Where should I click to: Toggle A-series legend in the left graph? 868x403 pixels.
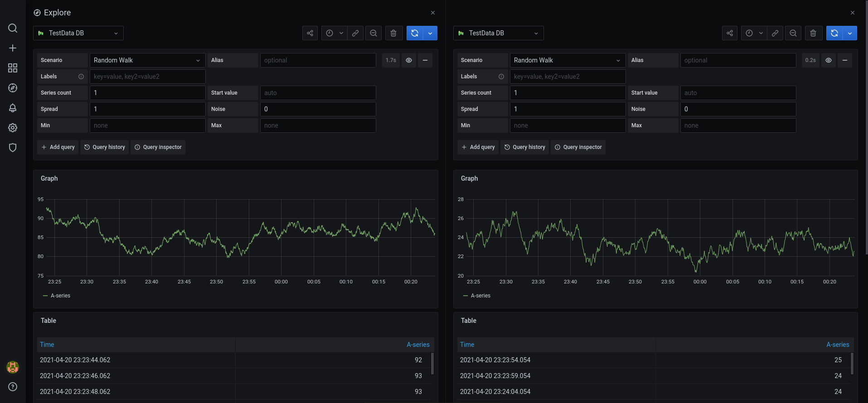(x=60, y=296)
